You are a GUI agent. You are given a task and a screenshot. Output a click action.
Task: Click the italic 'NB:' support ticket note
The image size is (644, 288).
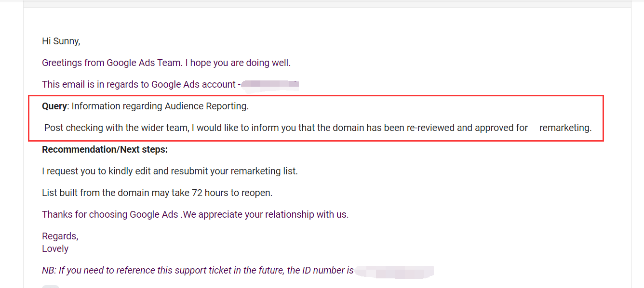point(198,271)
